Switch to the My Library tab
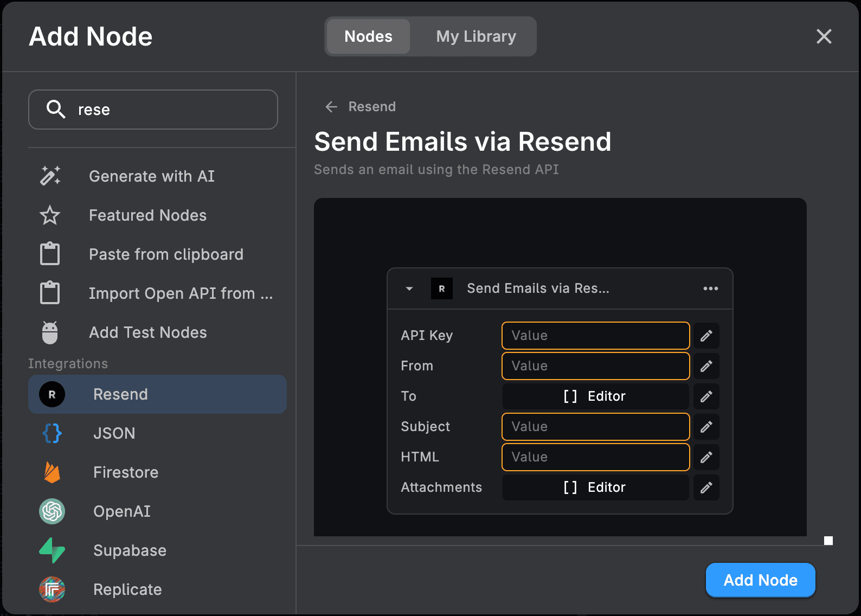This screenshot has height=616, width=861. [476, 36]
